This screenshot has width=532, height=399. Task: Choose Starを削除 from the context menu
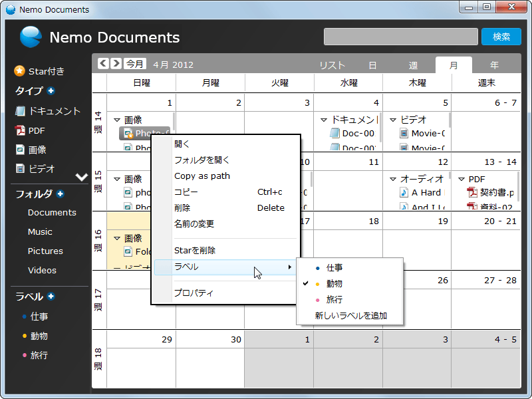225,251
